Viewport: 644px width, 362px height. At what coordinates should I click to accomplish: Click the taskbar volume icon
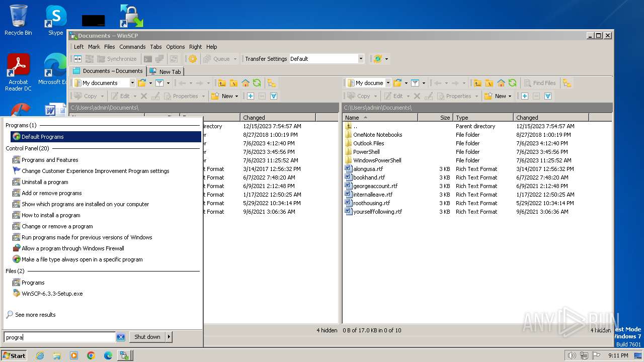tap(572, 355)
